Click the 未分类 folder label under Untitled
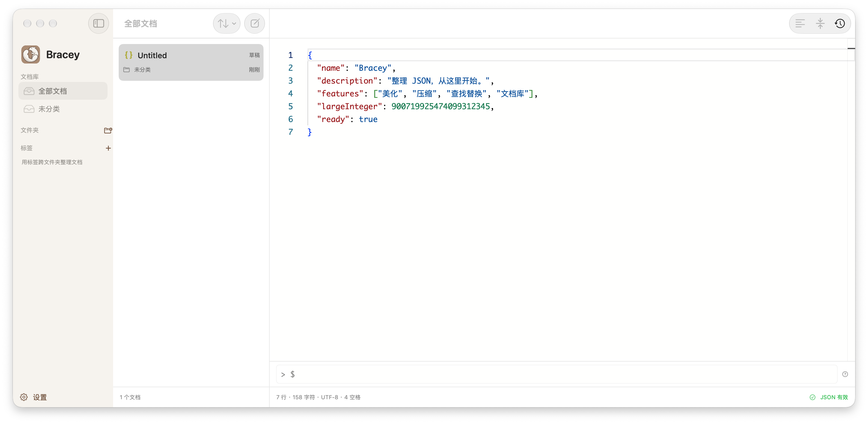The width and height of the screenshot is (868, 424). pyautogui.click(x=142, y=70)
